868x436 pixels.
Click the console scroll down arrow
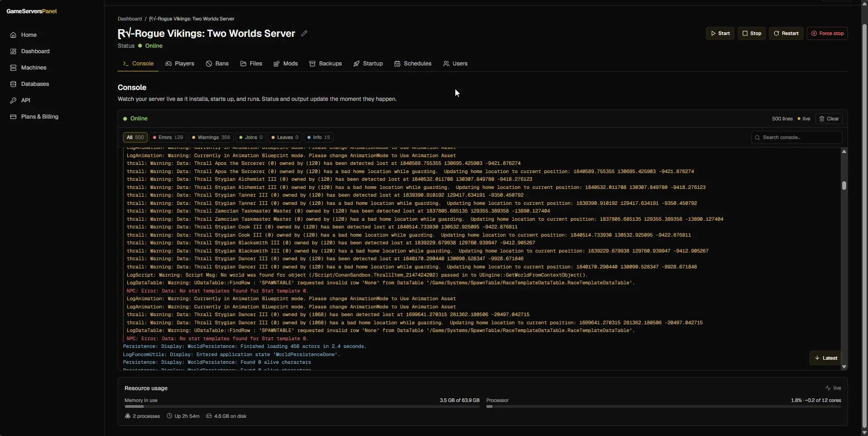tap(844, 367)
